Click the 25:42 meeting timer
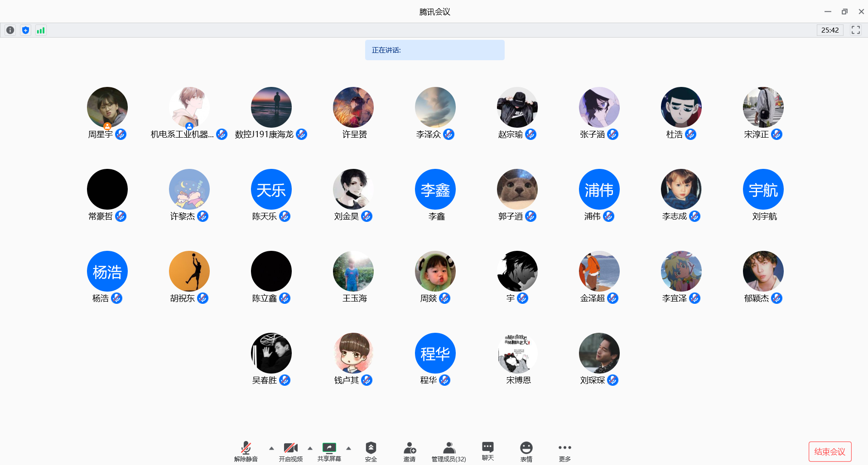Viewport: 868px width, 465px height. [x=829, y=30]
